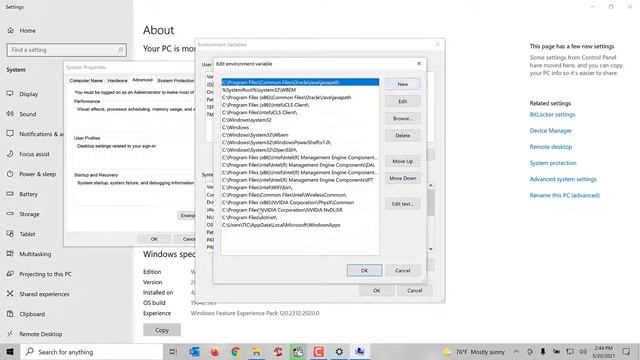Open Task View from the taskbar
This screenshot has height=360, width=640.
point(173,351)
